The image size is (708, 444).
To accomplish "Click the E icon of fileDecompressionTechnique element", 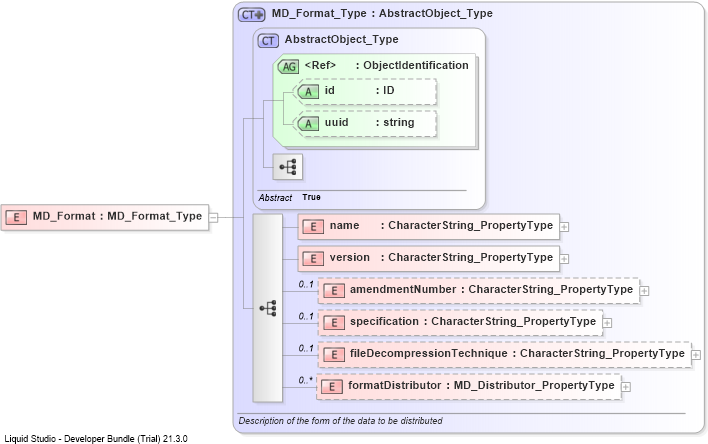I will (x=334, y=355).
